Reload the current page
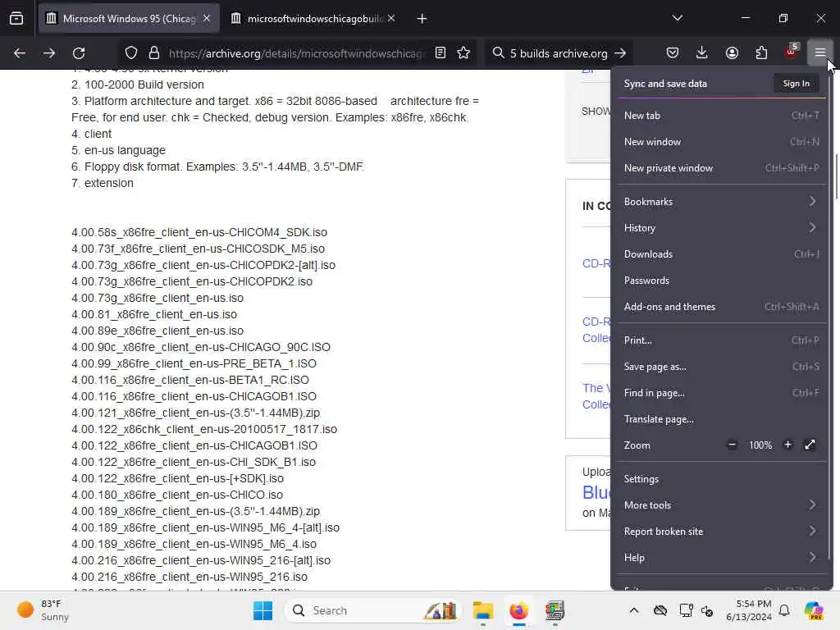 click(x=79, y=53)
